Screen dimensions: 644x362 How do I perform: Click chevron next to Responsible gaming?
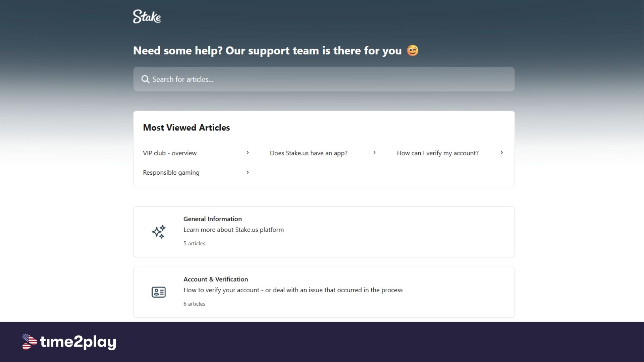[x=248, y=173]
